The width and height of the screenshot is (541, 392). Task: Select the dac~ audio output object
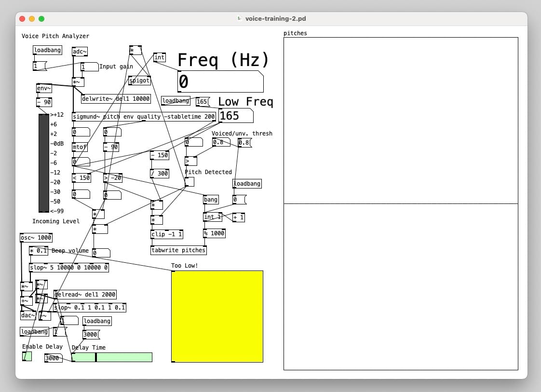tap(28, 315)
